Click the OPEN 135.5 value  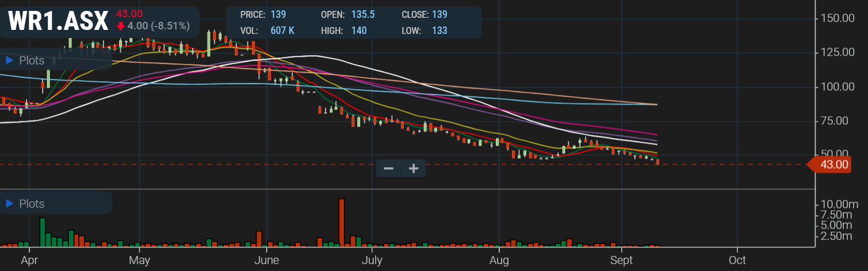pos(363,14)
